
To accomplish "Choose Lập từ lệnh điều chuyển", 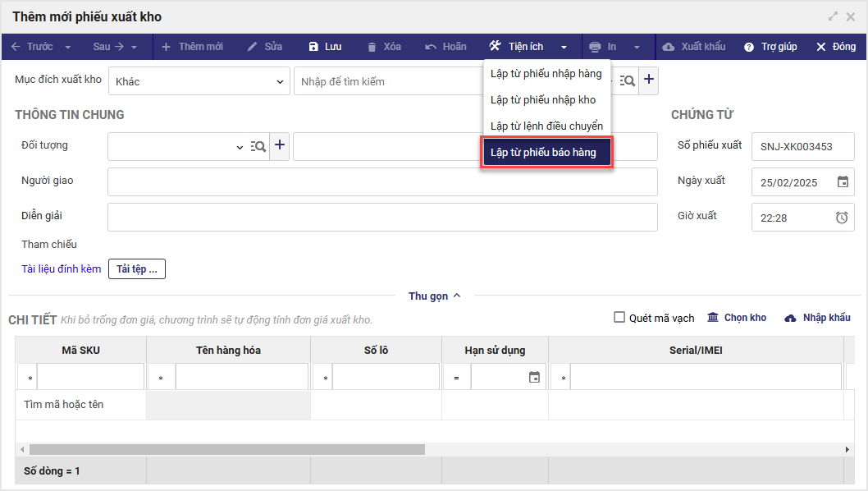I will coord(546,126).
